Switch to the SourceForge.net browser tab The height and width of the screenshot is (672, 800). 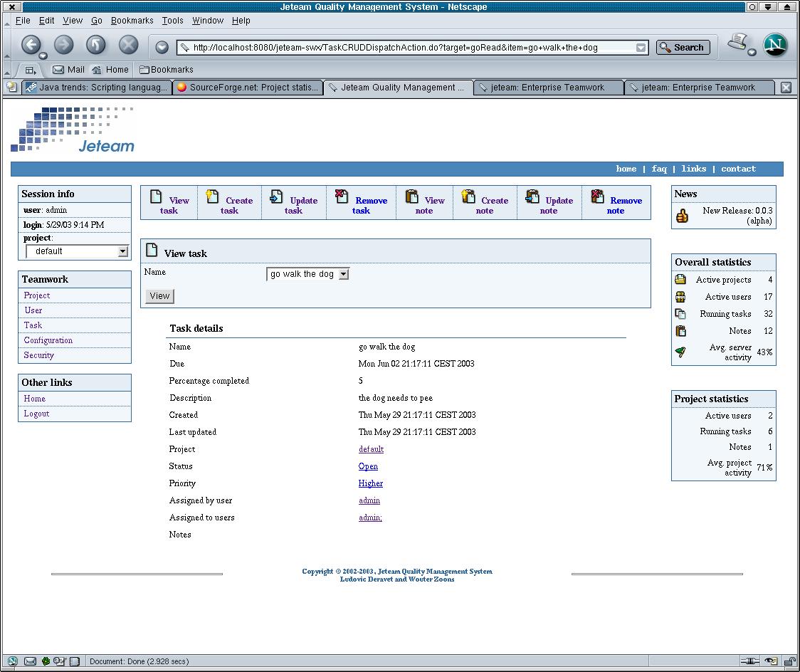tap(248, 88)
